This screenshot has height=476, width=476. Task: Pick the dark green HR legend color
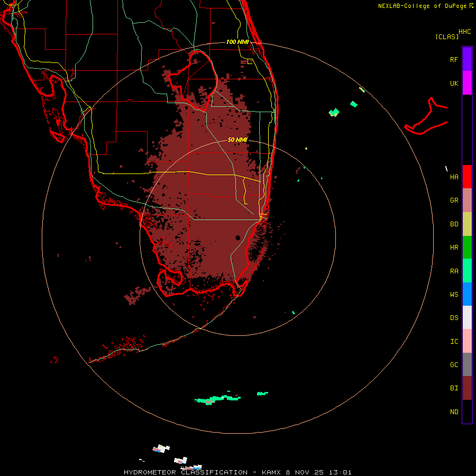click(x=467, y=248)
